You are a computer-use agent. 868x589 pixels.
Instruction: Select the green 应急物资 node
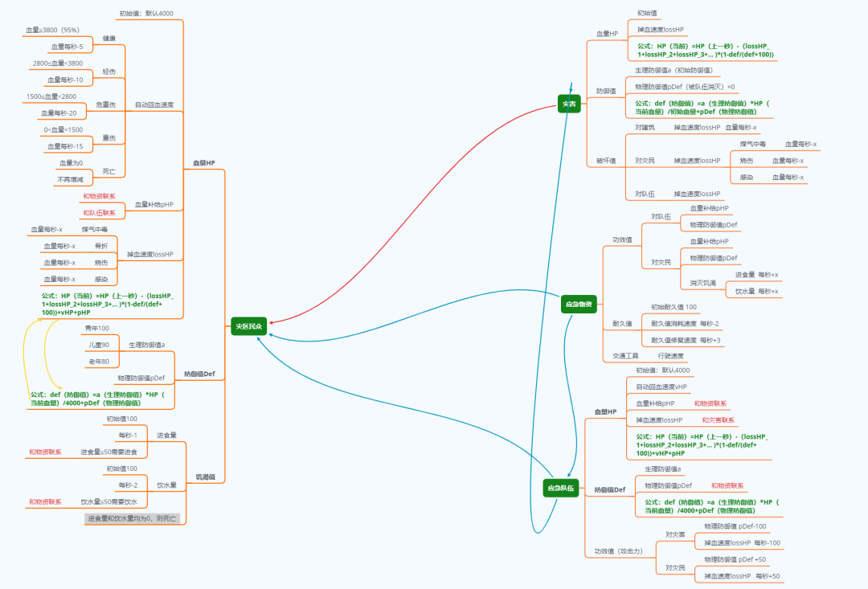click(x=579, y=304)
